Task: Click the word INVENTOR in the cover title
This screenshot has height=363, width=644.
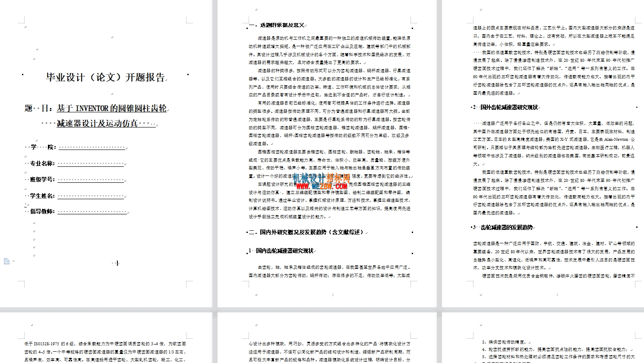Action: pos(92,108)
